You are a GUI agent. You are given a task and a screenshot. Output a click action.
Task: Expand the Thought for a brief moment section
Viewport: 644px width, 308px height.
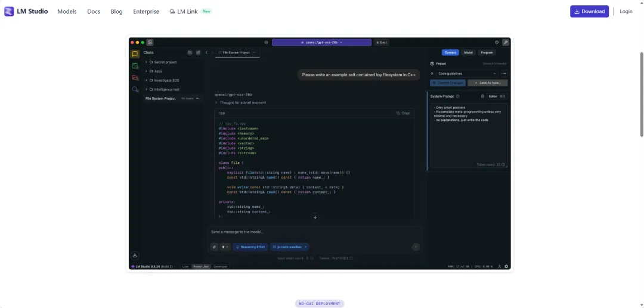click(241, 102)
